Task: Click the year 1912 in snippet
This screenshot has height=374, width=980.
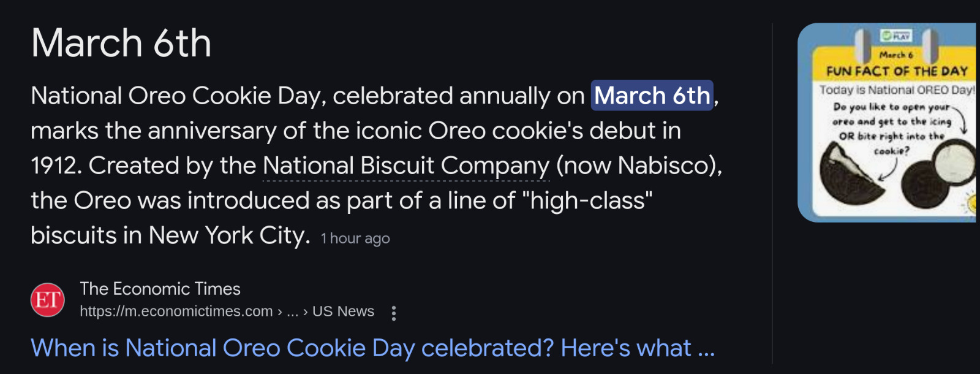Action: pos(53,166)
